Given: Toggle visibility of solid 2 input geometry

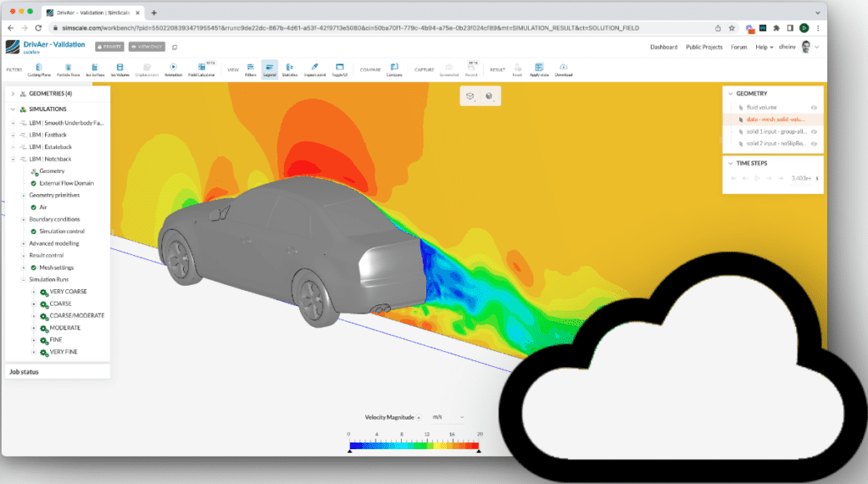Looking at the screenshot, I should [814, 143].
